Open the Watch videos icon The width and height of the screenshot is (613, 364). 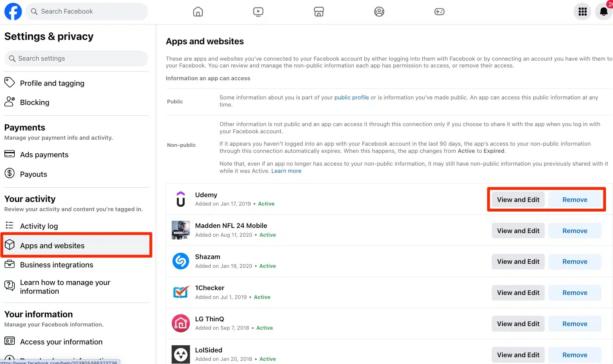[x=258, y=12]
